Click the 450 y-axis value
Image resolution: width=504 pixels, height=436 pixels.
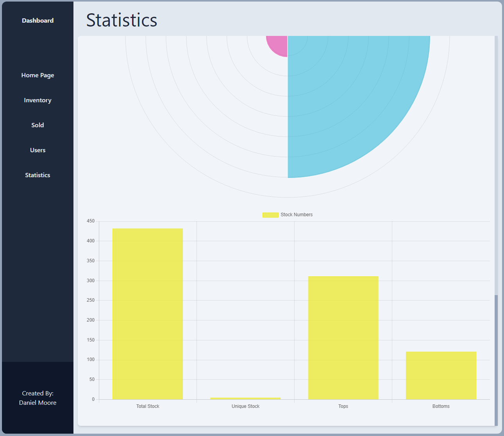[91, 221]
